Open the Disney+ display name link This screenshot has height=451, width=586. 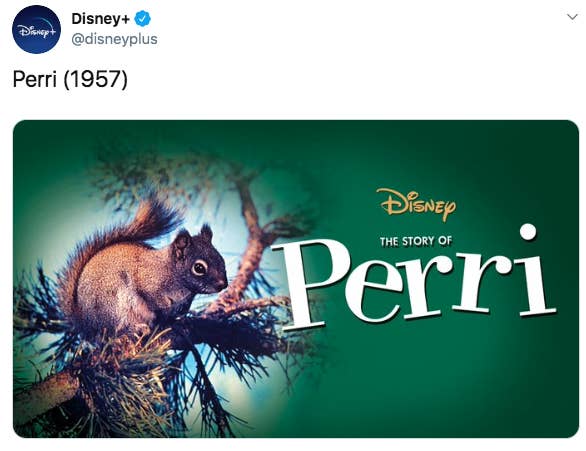coord(100,19)
